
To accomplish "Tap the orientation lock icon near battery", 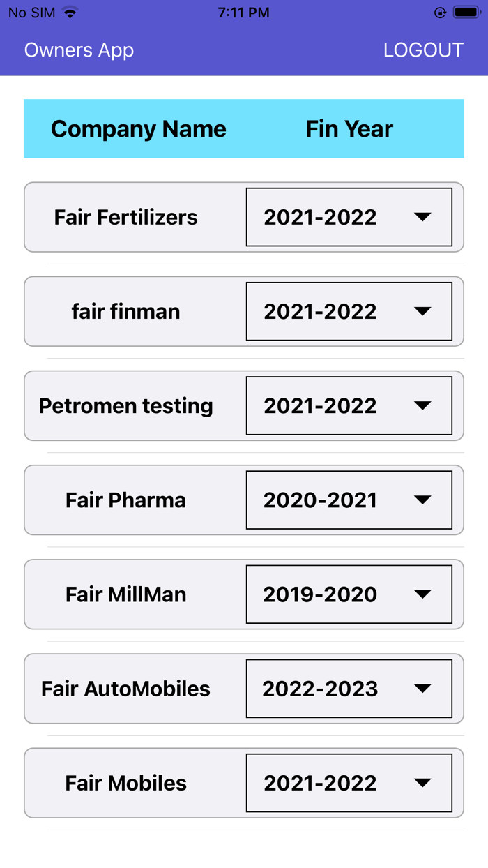I will pos(439,12).
